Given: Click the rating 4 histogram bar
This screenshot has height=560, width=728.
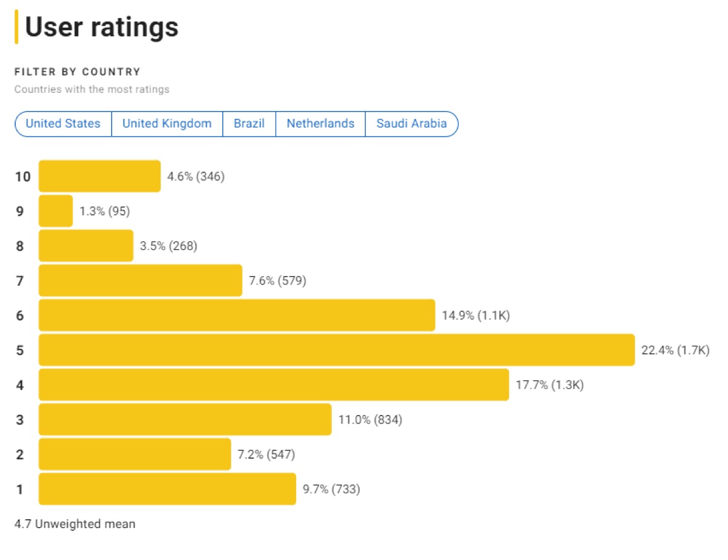Looking at the screenshot, I should tap(274, 385).
